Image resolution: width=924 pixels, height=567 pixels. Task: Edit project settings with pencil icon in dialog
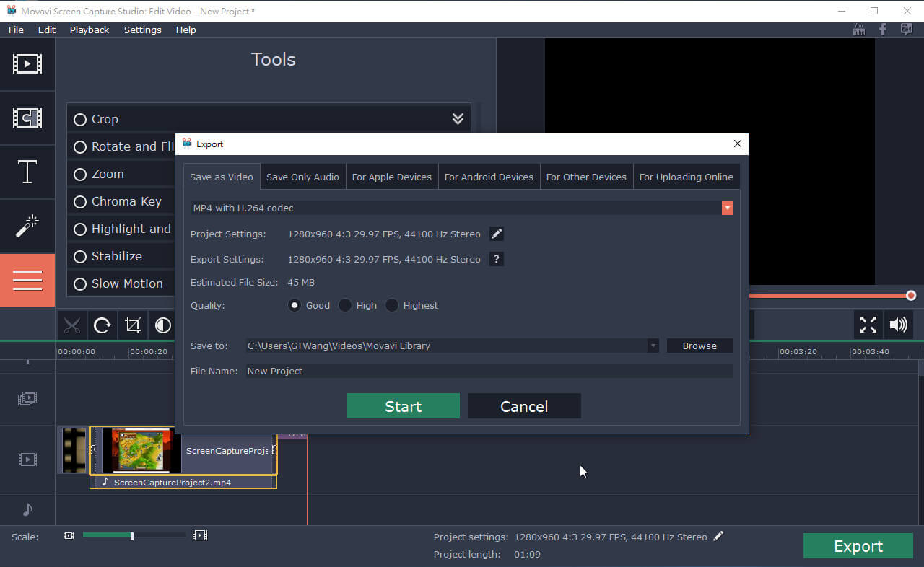click(x=496, y=234)
